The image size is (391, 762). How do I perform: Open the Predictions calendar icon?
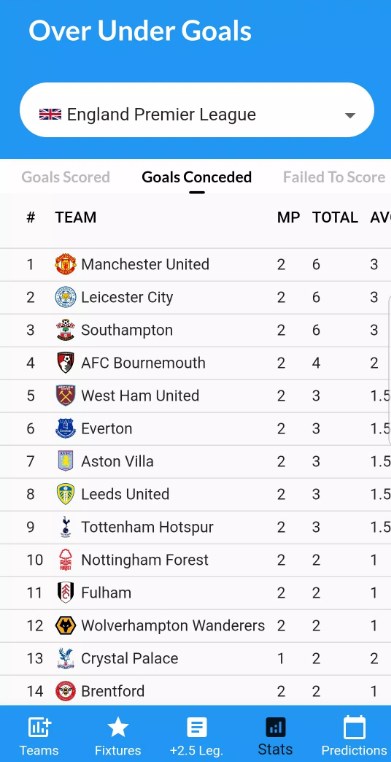pos(354,727)
